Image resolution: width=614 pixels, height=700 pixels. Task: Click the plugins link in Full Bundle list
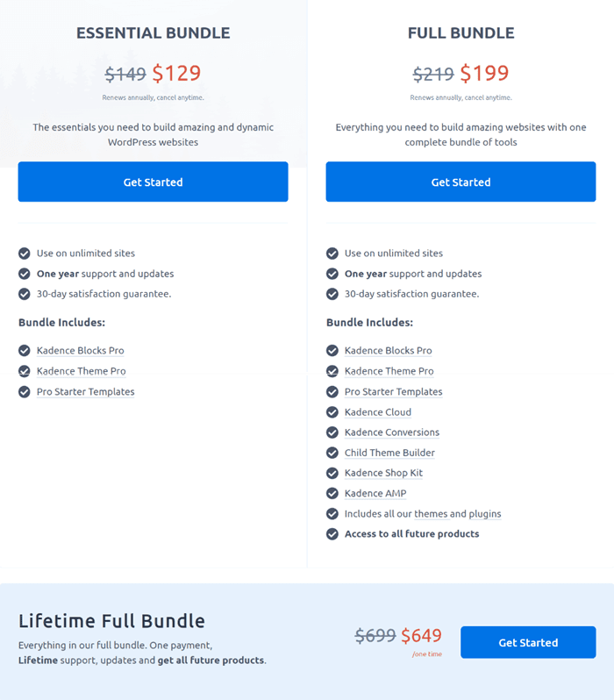click(x=484, y=514)
